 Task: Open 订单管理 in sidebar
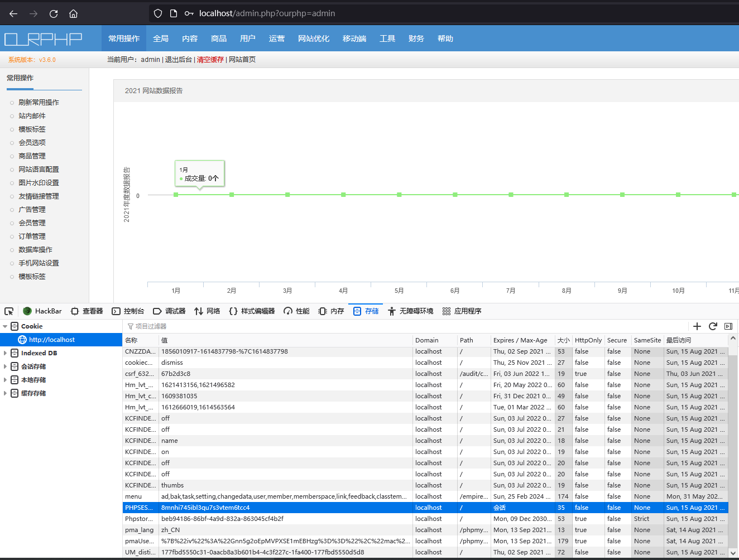point(32,236)
